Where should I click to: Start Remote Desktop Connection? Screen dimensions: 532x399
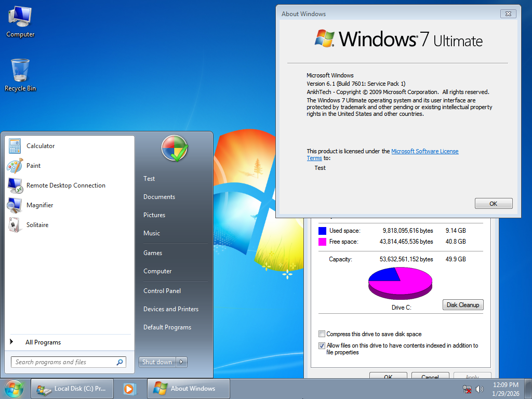pyautogui.click(x=65, y=185)
